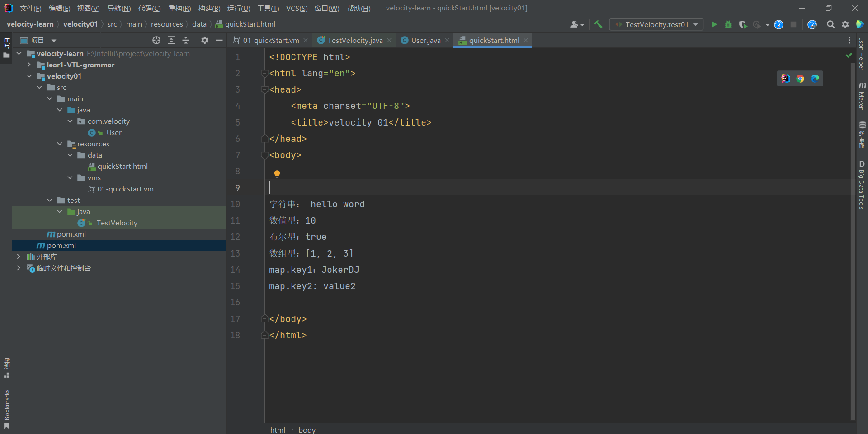Switch to User.java editor tab
The image size is (868, 434).
(425, 40)
